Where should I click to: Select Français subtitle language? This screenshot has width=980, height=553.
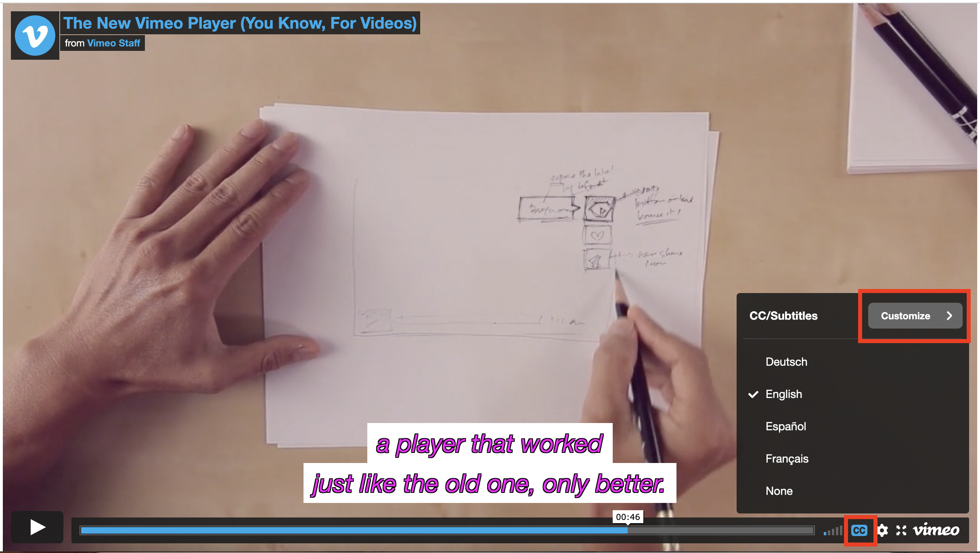[x=785, y=458]
